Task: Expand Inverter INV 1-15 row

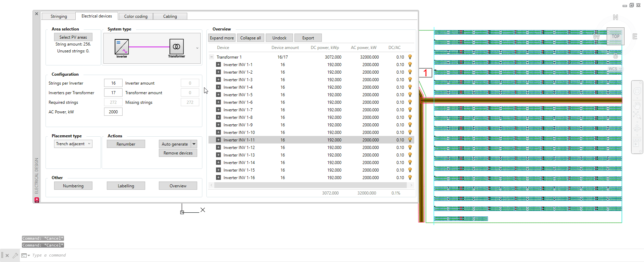Action: pyautogui.click(x=218, y=170)
